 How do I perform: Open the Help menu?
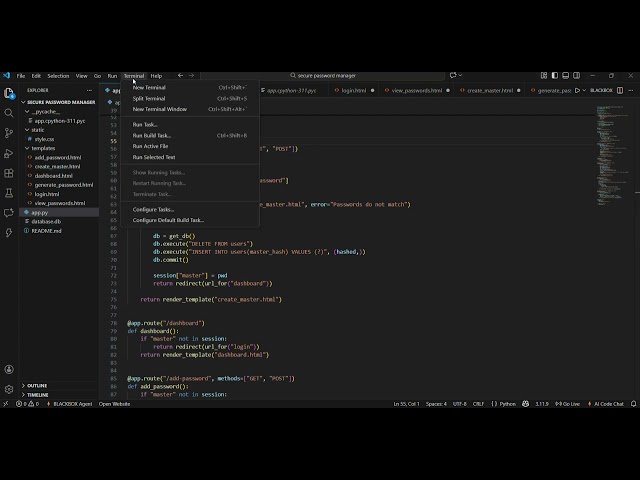156,76
